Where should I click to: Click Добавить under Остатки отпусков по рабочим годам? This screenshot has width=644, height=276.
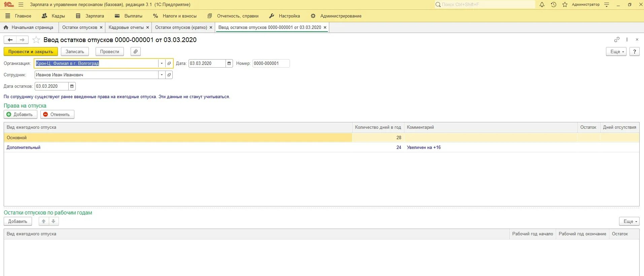tap(18, 221)
